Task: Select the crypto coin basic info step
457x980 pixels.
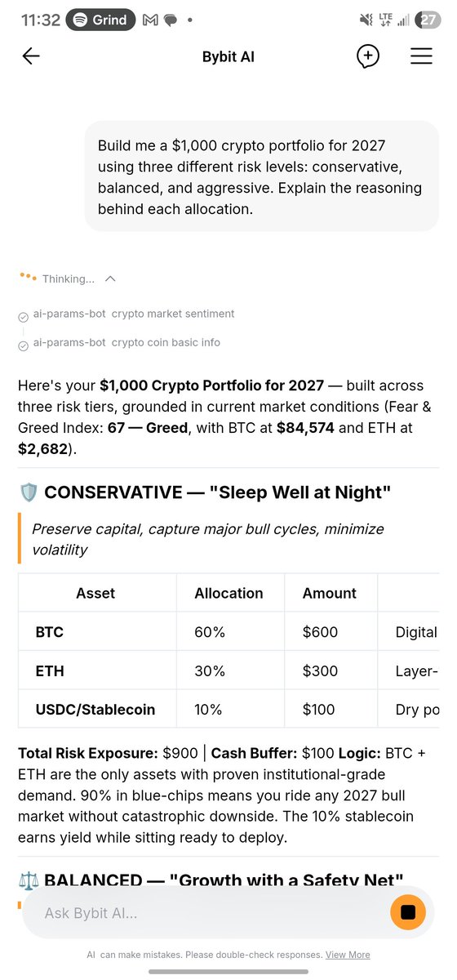Action: click(119, 342)
